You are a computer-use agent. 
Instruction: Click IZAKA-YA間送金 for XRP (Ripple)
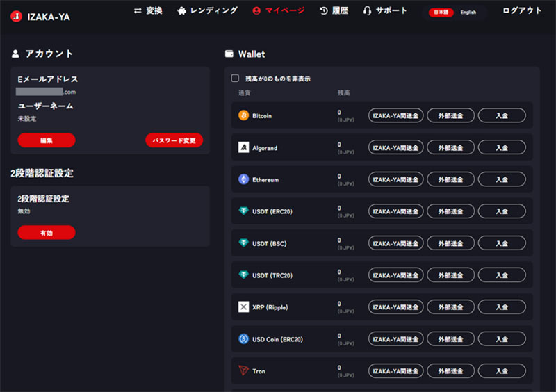point(395,307)
